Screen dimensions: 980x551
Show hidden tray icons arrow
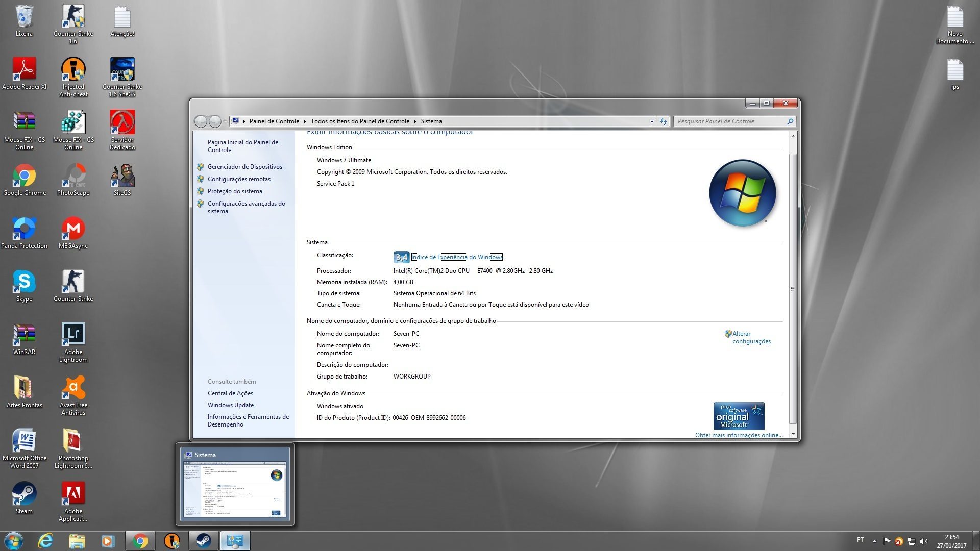pyautogui.click(x=874, y=541)
